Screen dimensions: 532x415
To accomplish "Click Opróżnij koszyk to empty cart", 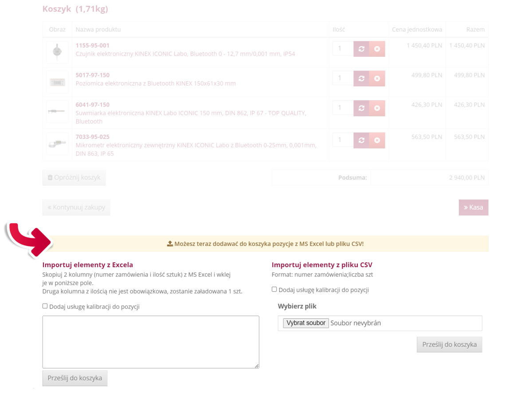I will coord(74,178).
